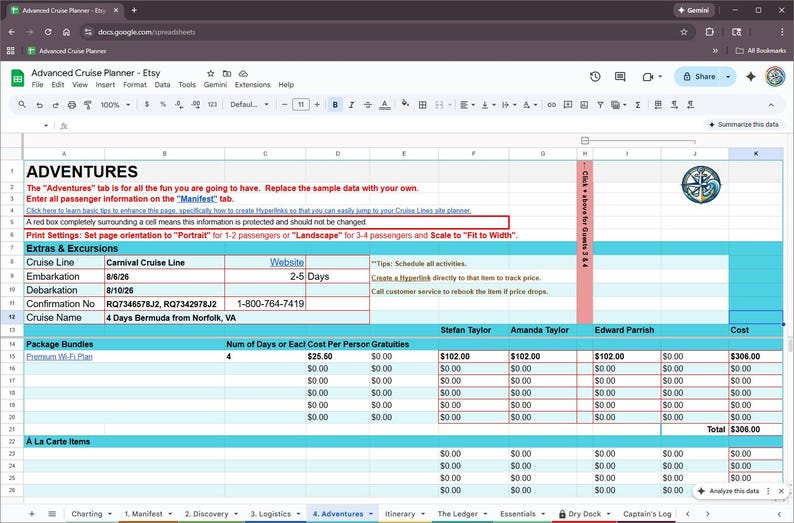Open the "Manifest" tab hyperlink
Viewport: 794px width, 523px height.
click(x=197, y=199)
